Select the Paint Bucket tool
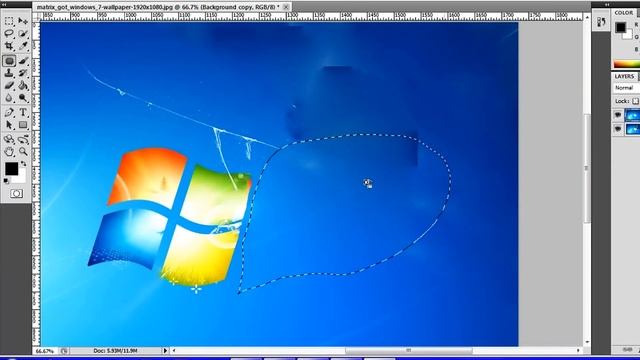The height and width of the screenshot is (360, 640). tap(23, 86)
